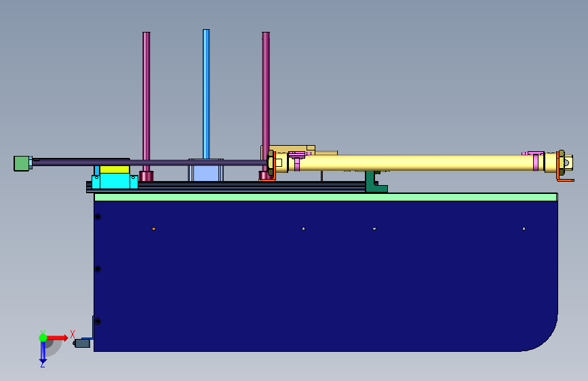Select the small grey sensor at the panel's bottom-left
Screen dimensions: 588x381
click(x=82, y=343)
